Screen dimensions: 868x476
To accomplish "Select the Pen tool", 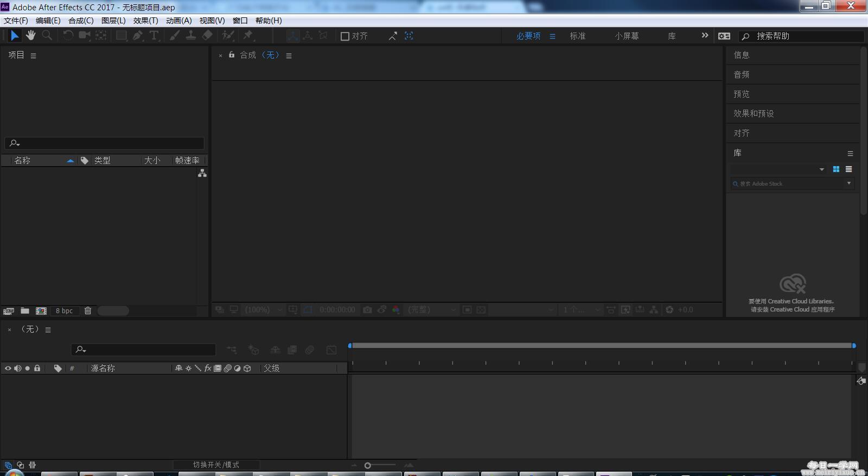I will coord(138,36).
